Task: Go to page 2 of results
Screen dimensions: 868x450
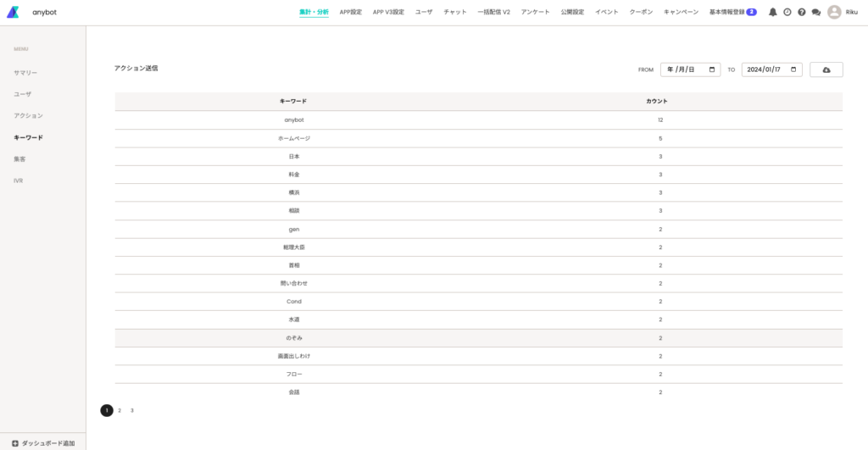Action: pyautogui.click(x=120, y=410)
